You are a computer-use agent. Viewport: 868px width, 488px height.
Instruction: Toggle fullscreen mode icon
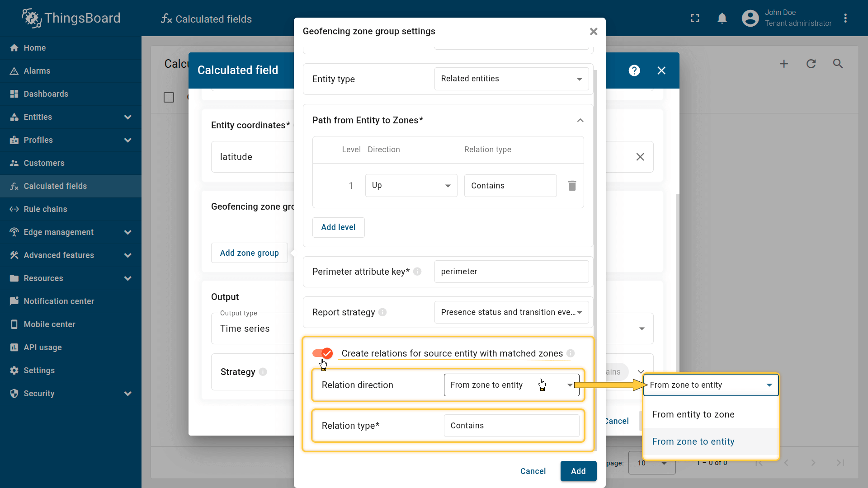click(695, 19)
